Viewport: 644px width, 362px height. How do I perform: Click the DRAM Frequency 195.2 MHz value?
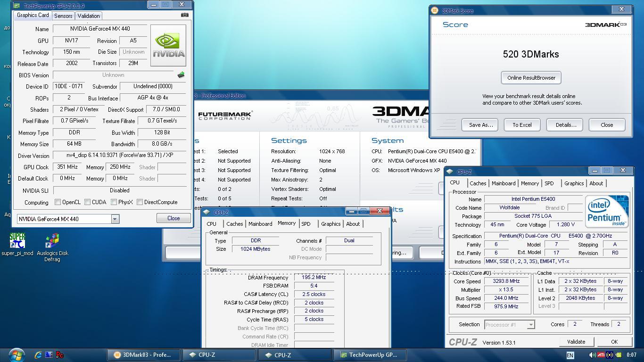coord(314,278)
